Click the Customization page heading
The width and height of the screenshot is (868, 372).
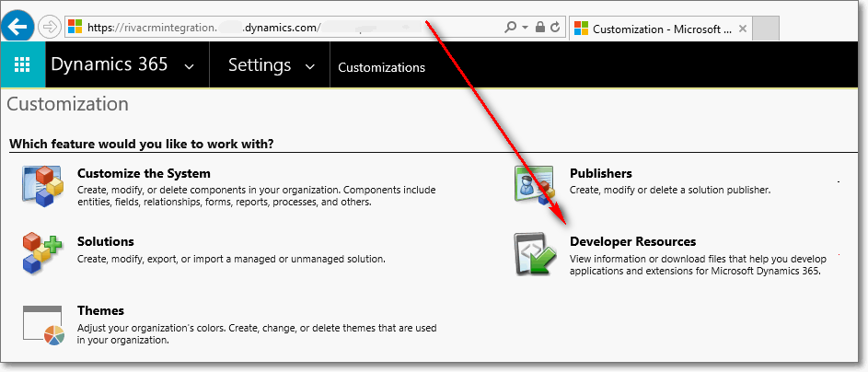pos(67,104)
